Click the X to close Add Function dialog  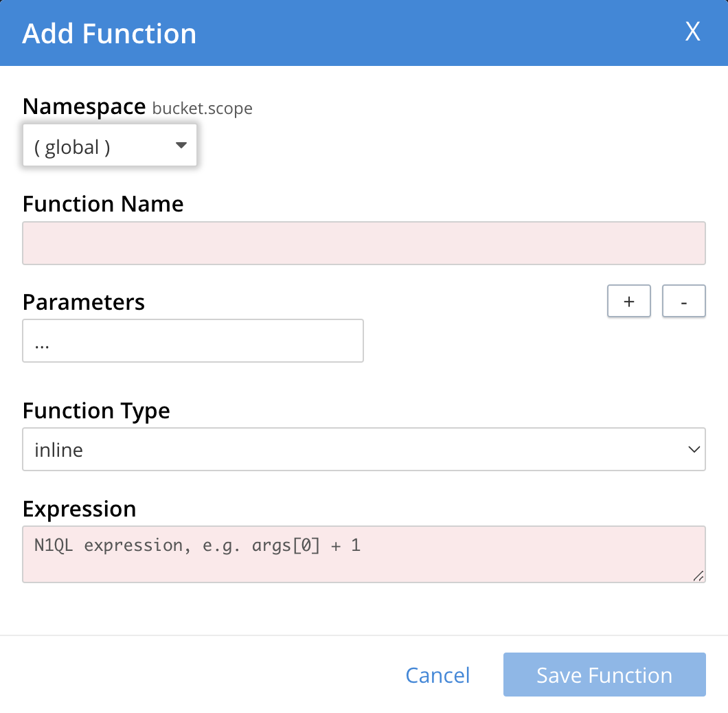point(693,31)
